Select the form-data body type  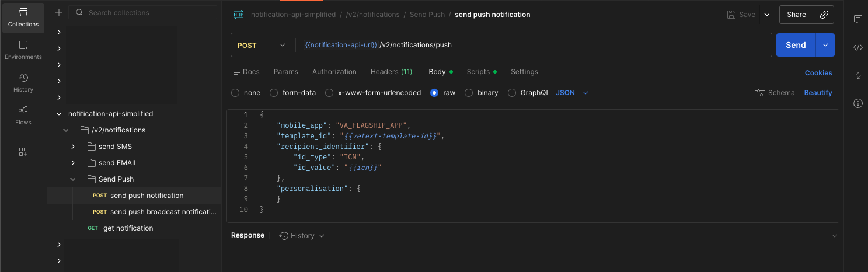pyautogui.click(x=274, y=93)
